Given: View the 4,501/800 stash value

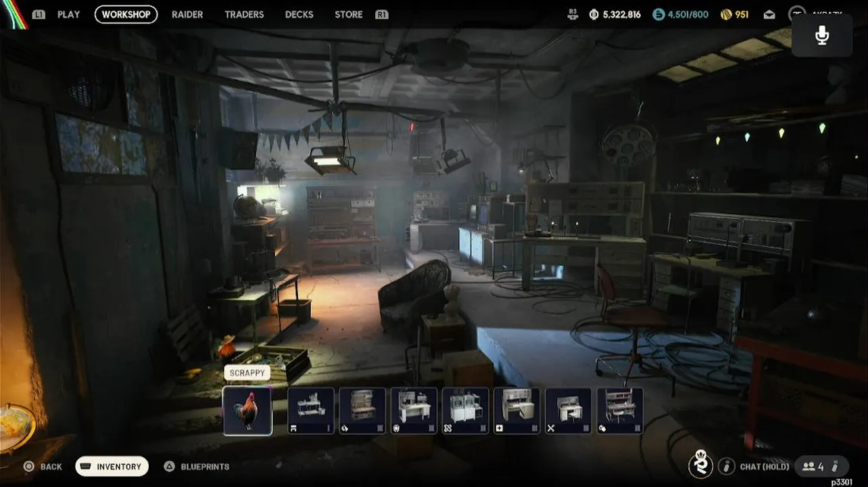Looking at the screenshot, I should pyautogui.click(x=688, y=14).
